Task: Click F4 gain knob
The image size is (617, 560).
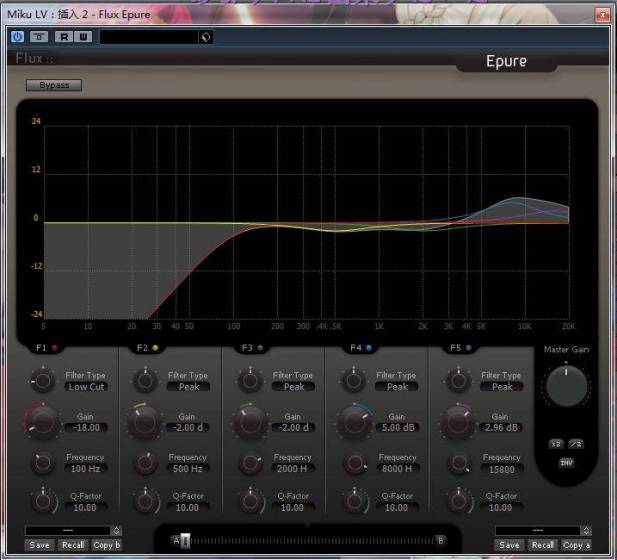Action: 355,423
